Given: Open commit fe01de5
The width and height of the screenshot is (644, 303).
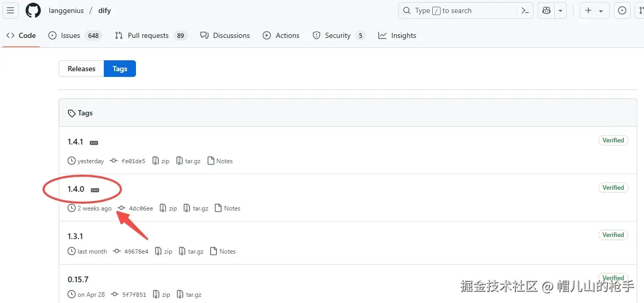Looking at the screenshot, I should [128, 161].
